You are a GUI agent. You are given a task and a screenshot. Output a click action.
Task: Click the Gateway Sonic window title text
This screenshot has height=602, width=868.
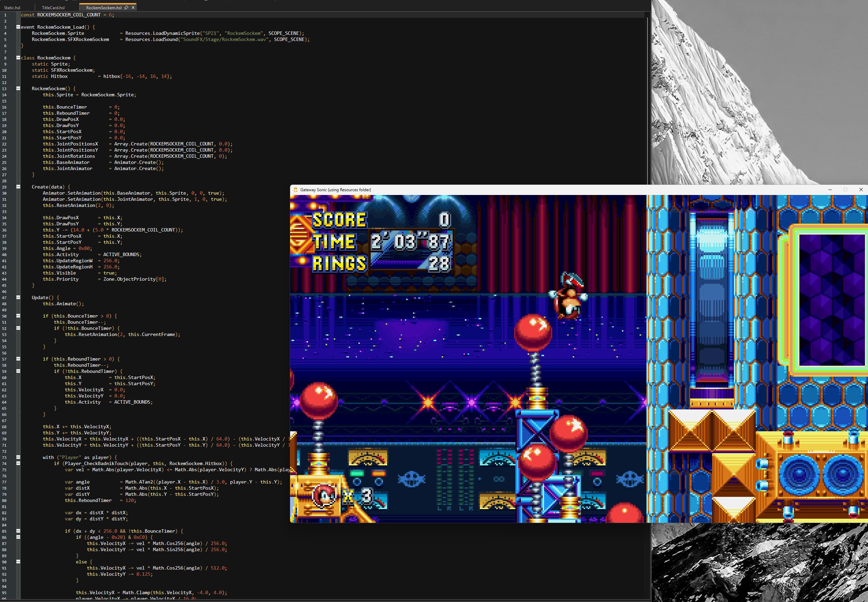(335, 190)
